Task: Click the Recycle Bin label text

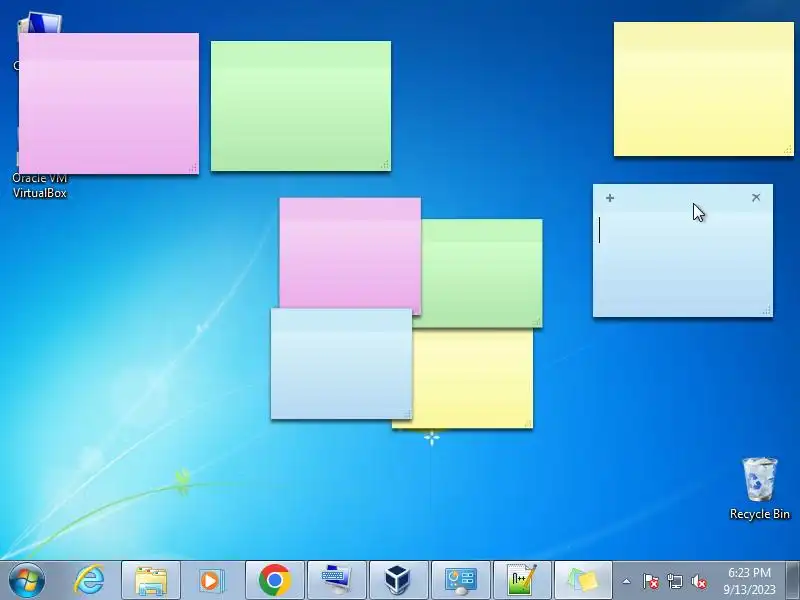Action: click(x=760, y=514)
